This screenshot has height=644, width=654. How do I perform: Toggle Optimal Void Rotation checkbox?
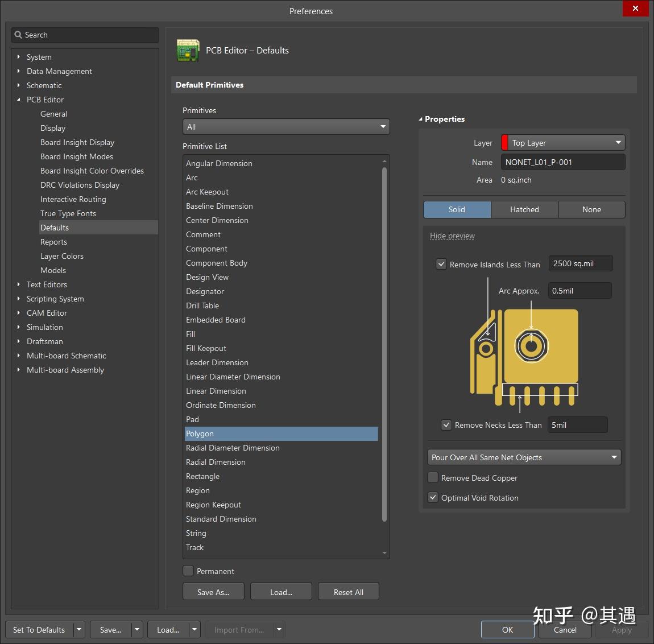pos(433,497)
